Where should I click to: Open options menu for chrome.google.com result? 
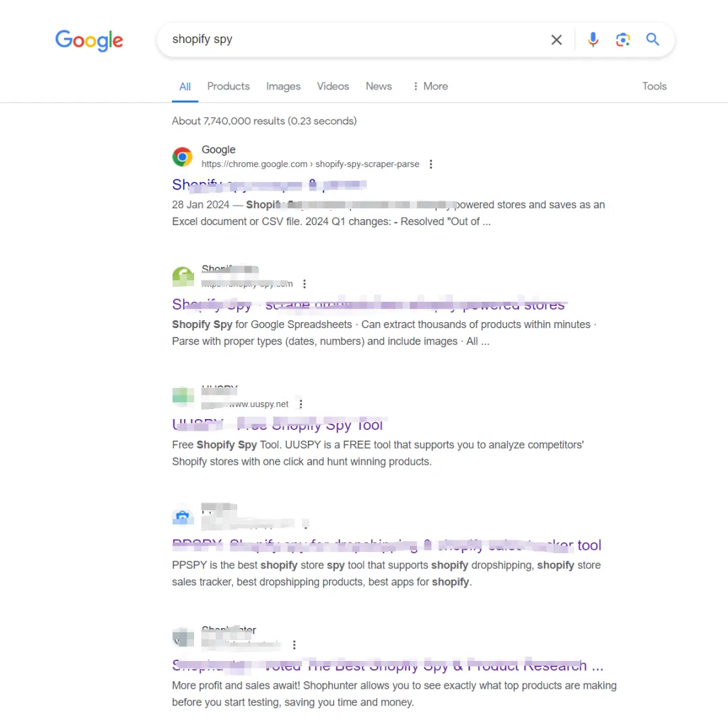431,164
